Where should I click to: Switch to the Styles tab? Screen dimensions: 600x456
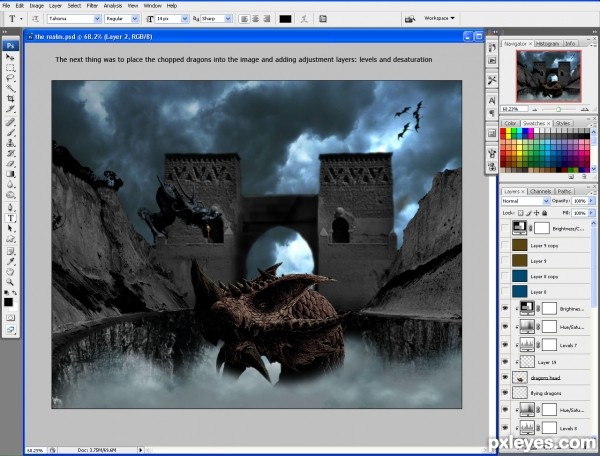pos(562,123)
